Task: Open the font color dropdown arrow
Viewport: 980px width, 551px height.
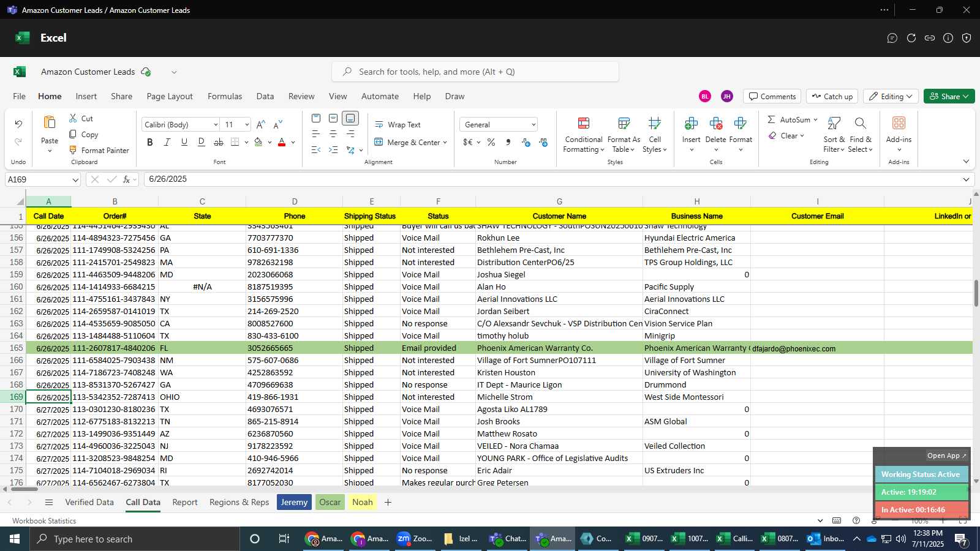Action: (293, 142)
